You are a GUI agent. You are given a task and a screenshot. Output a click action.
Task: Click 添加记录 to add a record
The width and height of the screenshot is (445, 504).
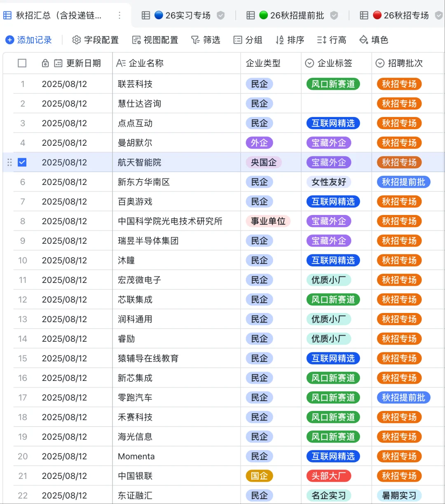(28, 40)
